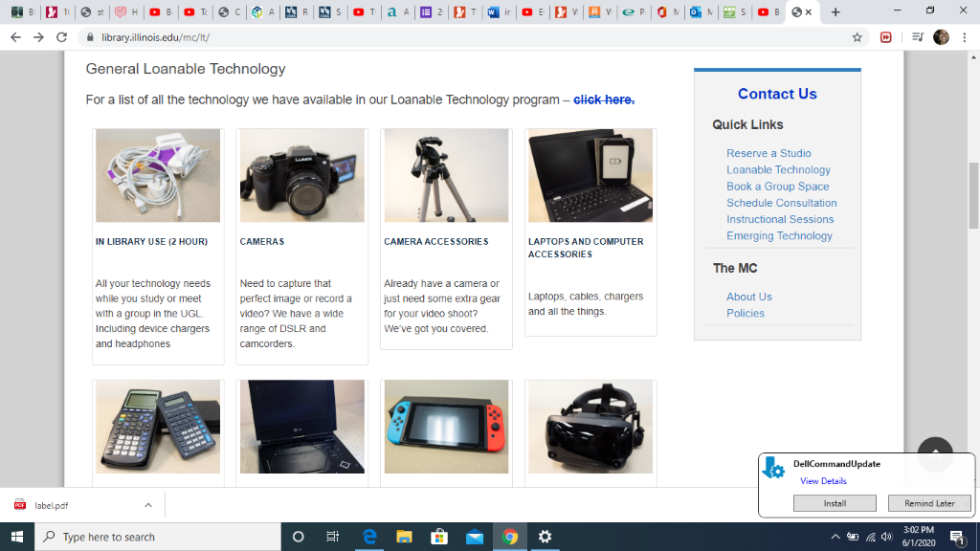Screen dimensions: 980x551
Task: Open the Chrome profile avatar
Action: click(x=941, y=37)
